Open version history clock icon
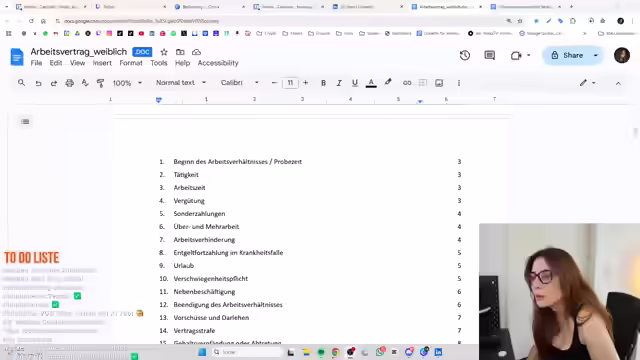 tap(464, 55)
